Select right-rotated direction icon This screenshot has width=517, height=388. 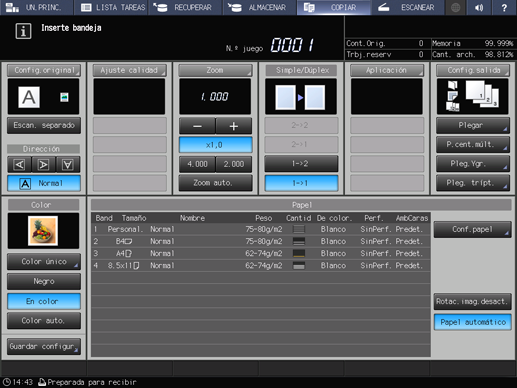[x=44, y=164]
